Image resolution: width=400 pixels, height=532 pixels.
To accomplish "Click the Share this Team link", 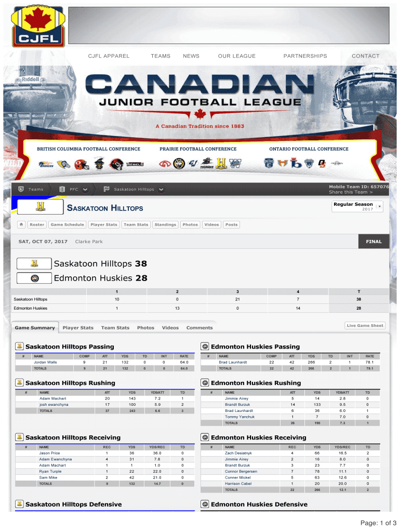I will 350,192.
